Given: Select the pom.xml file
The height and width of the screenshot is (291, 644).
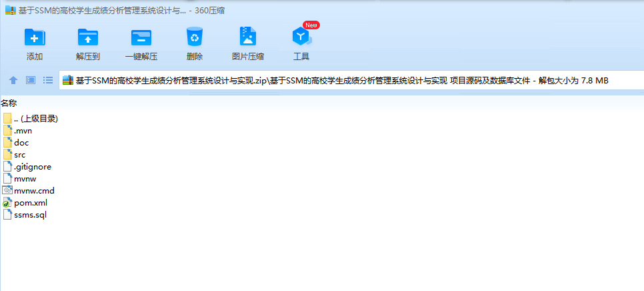Looking at the screenshot, I should (25, 203).
